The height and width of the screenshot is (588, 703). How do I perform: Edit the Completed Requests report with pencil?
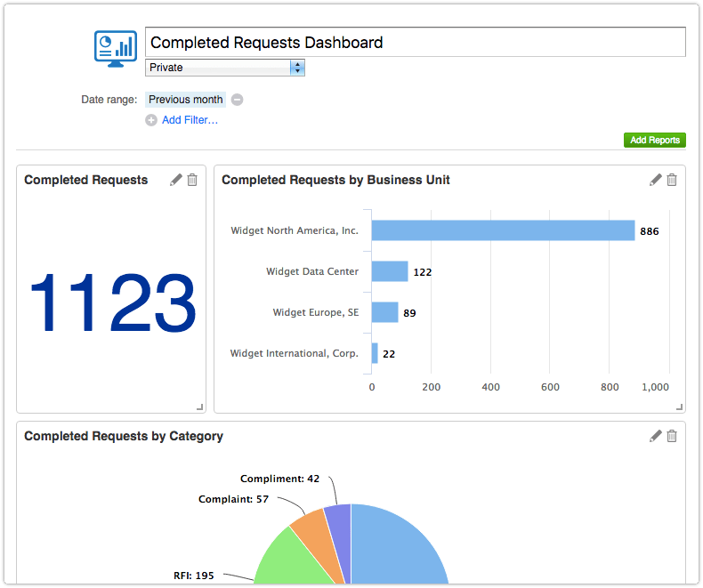click(176, 180)
